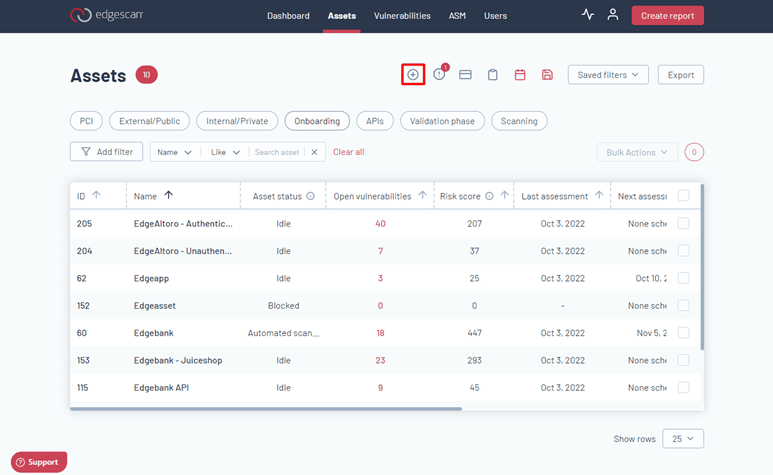Sort by ID column arrow
Screen dimensions: 773x475
(97, 195)
